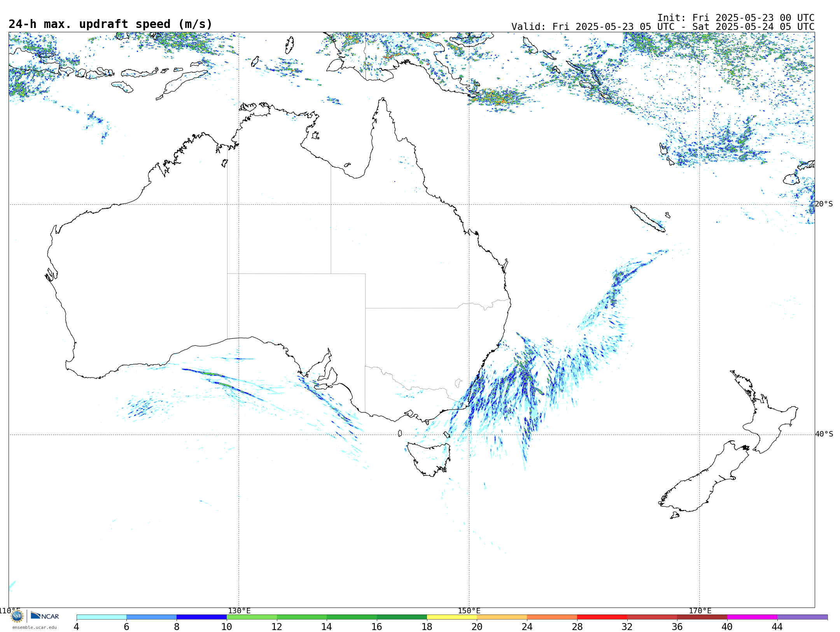Click the colorbar tick label 32

627,627
